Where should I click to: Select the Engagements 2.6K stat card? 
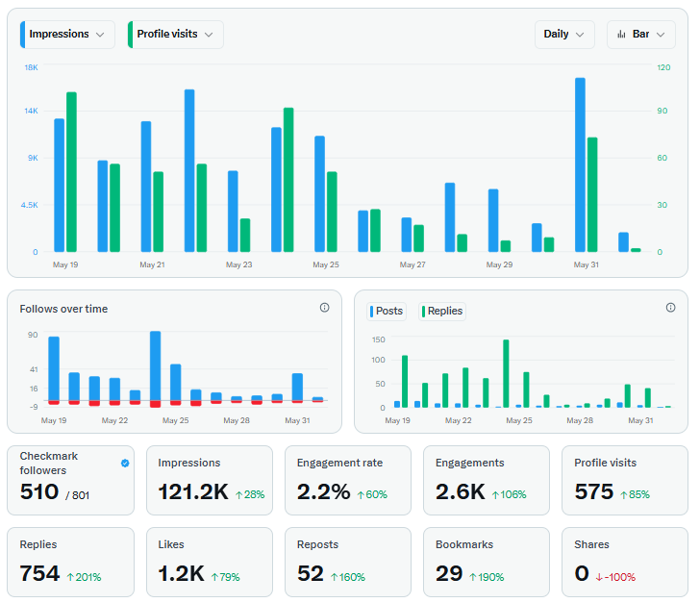pos(487,480)
